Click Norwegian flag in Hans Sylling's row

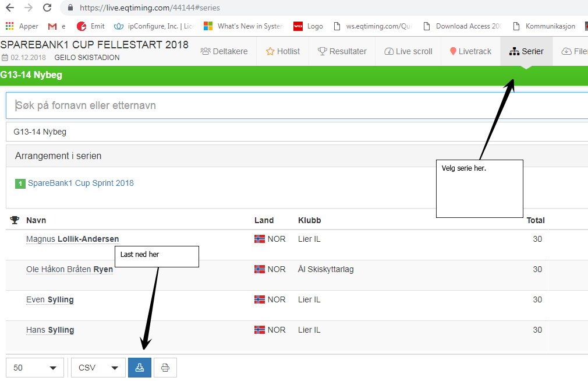click(260, 330)
